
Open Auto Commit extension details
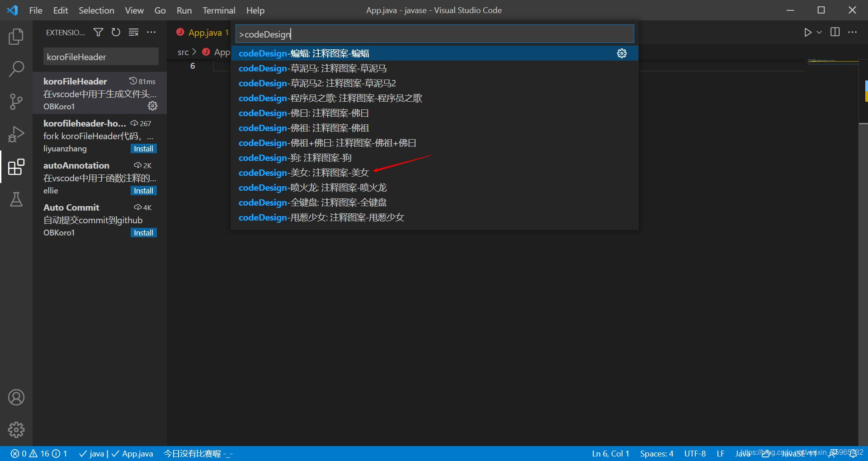point(99,220)
